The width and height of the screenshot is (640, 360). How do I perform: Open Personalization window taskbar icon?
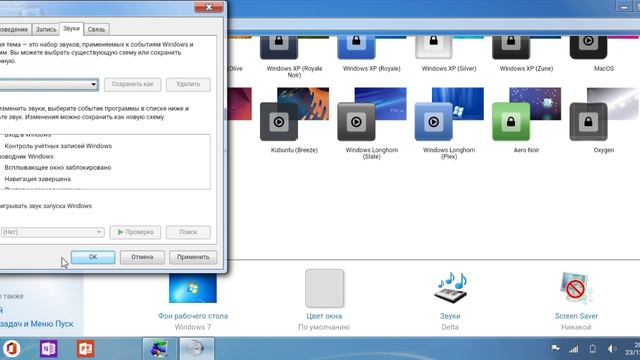(x=159, y=349)
